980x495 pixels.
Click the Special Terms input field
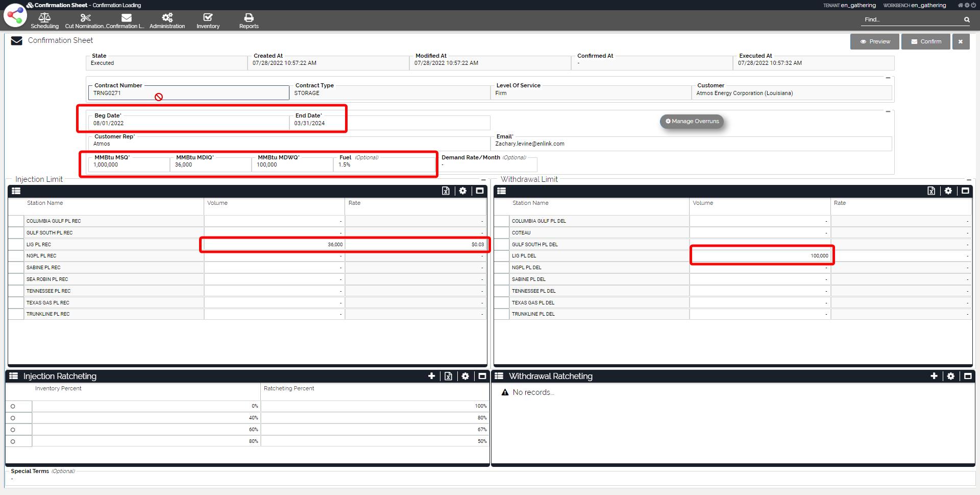point(490,479)
